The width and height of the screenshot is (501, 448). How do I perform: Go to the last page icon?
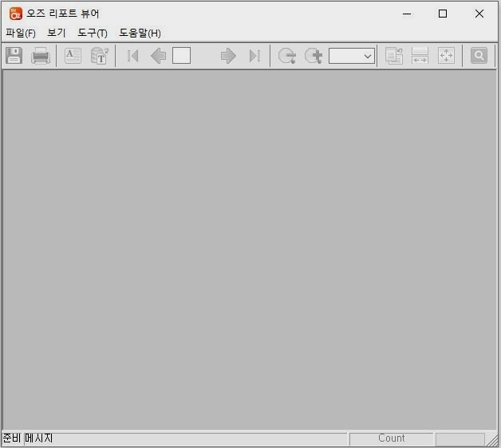(x=254, y=56)
